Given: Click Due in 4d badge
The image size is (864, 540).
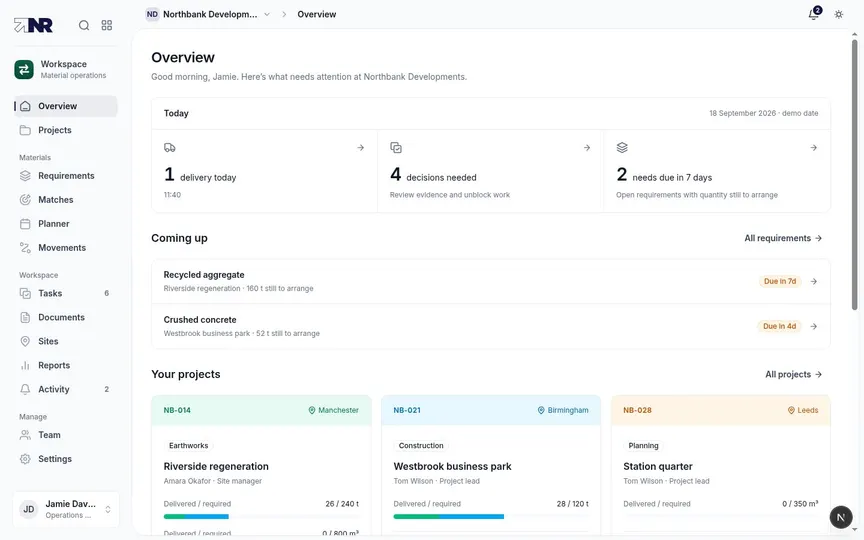Looking at the screenshot, I should (x=779, y=326).
